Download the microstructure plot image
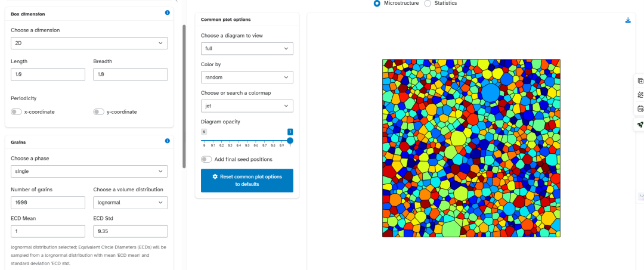Image resolution: width=644 pixels, height=270 pixels. pos(628,20)
